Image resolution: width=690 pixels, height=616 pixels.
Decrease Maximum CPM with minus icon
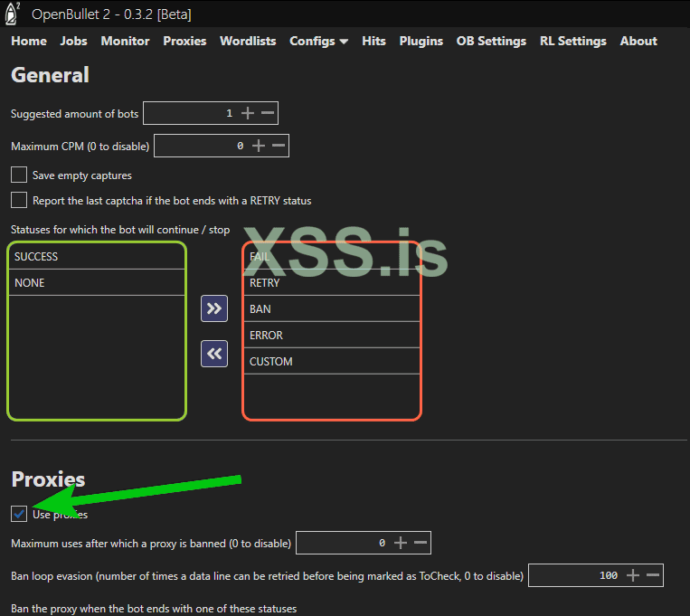click(x=279, y=146)
